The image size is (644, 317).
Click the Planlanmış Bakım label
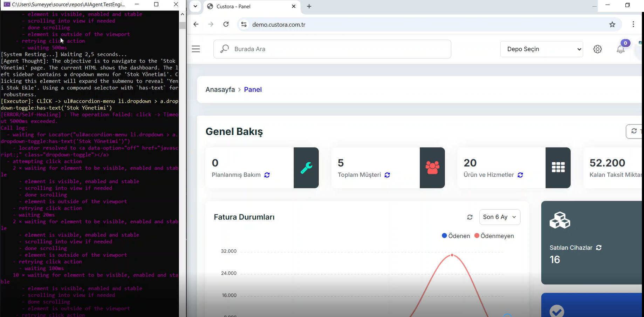click(x=236, y=175)
